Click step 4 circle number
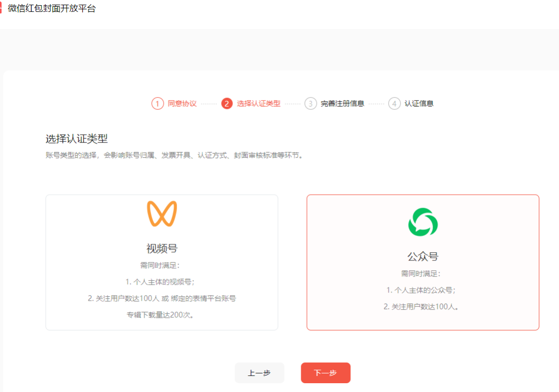 394,104
